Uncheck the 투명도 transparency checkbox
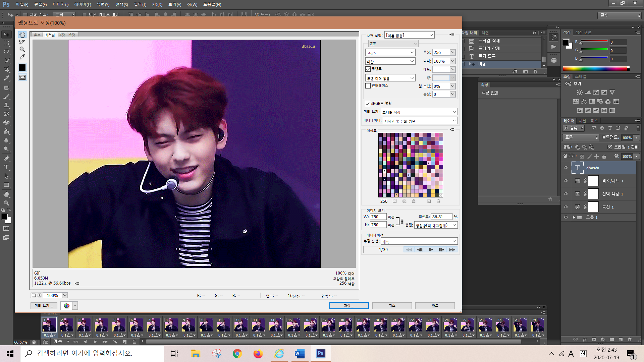644x362 pixels. coord(368,69)
